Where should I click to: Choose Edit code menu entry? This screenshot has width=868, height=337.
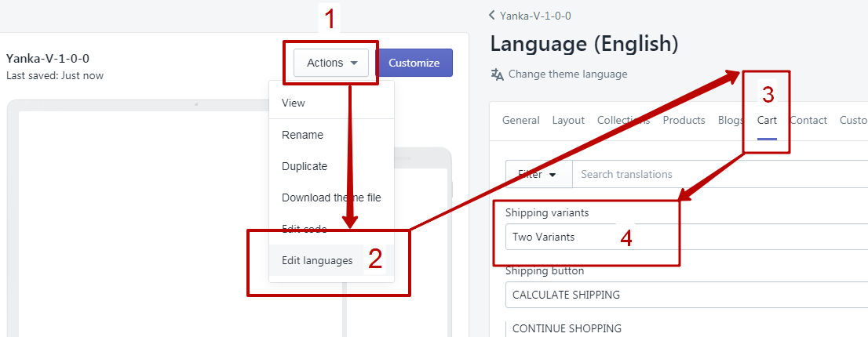click(x=304, y=229)
